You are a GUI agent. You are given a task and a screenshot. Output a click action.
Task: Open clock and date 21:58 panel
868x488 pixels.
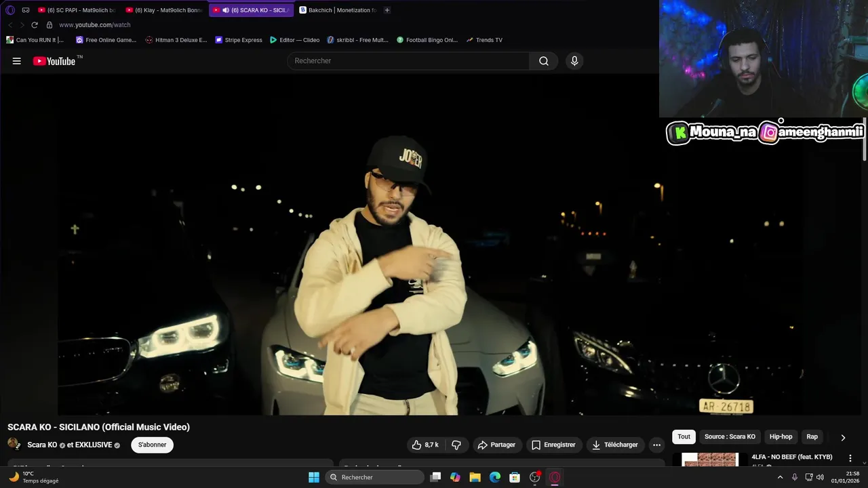(846, 477)
